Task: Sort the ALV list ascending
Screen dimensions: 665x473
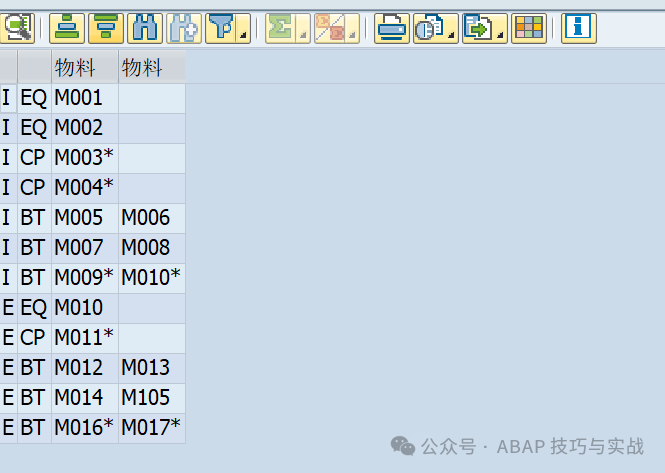Action: point(67,28)
